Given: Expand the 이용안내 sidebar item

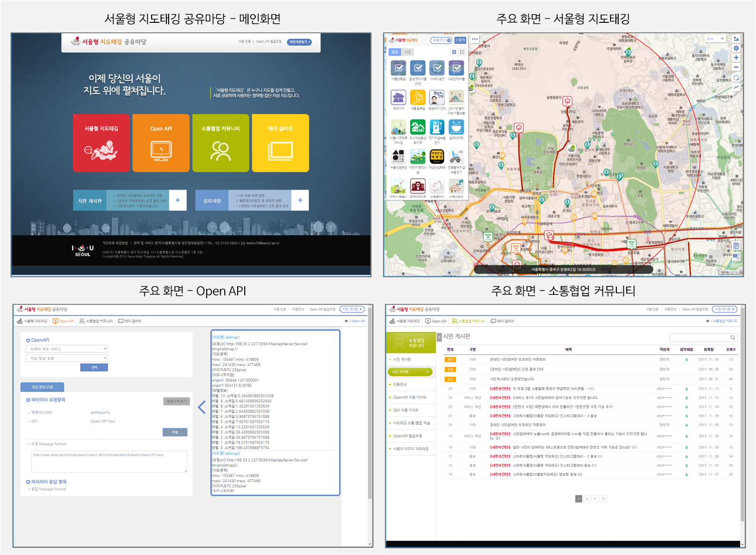Looking at the screenshot, I should (411, 384).
